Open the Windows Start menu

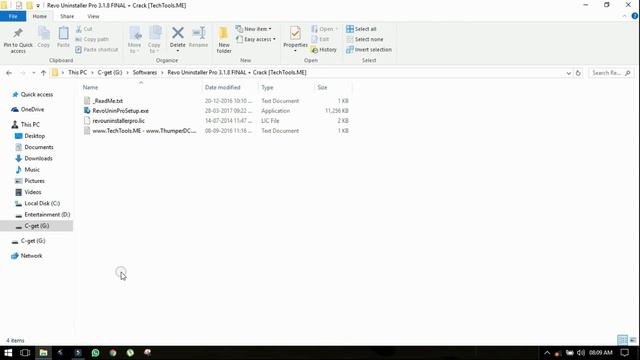coord(8,353)
